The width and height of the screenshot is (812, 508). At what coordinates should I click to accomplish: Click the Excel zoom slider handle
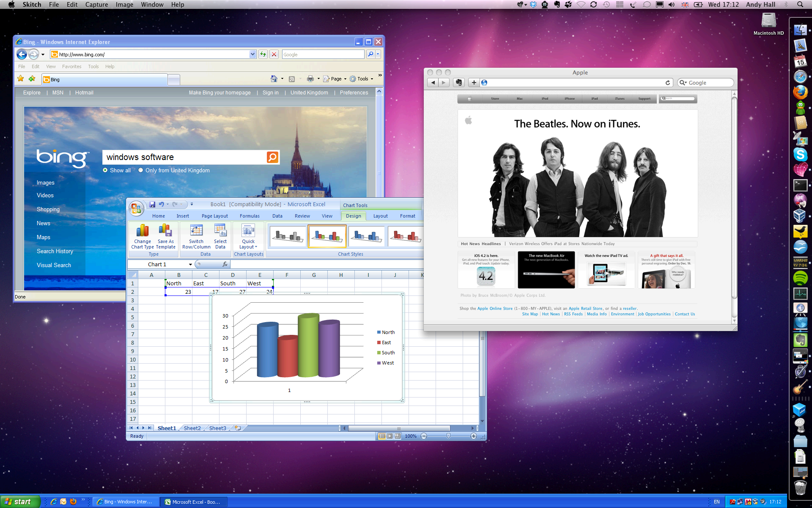tap(448, 436)
